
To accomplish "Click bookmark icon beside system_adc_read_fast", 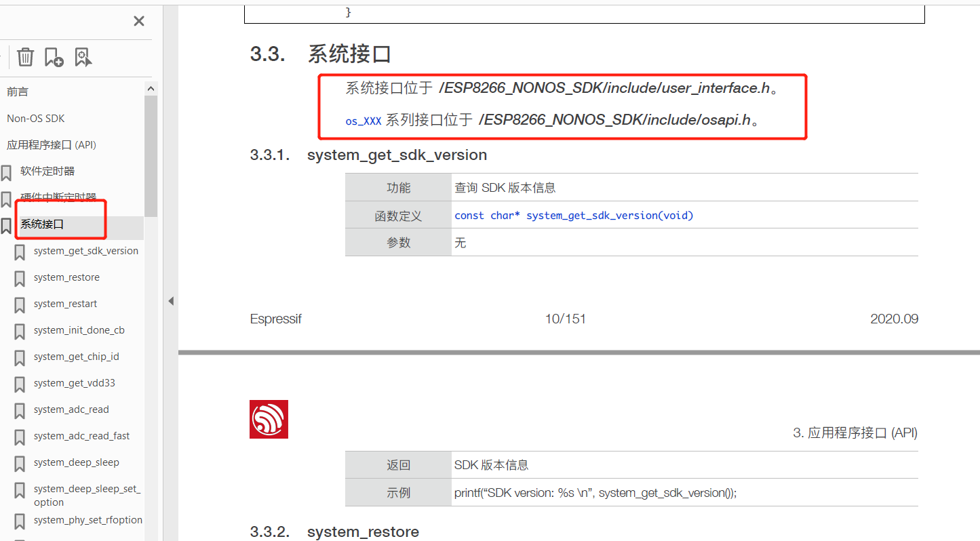I will (20, 437).
